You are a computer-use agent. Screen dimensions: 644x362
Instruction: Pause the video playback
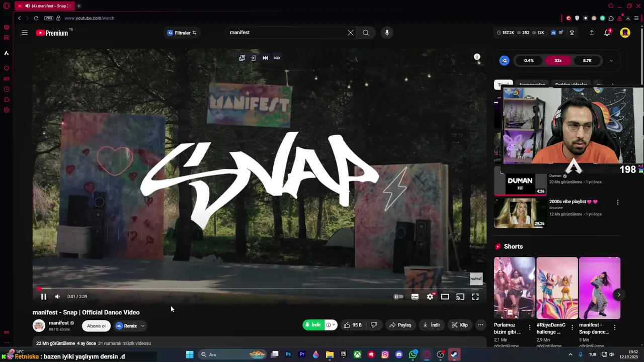[44, 297]
